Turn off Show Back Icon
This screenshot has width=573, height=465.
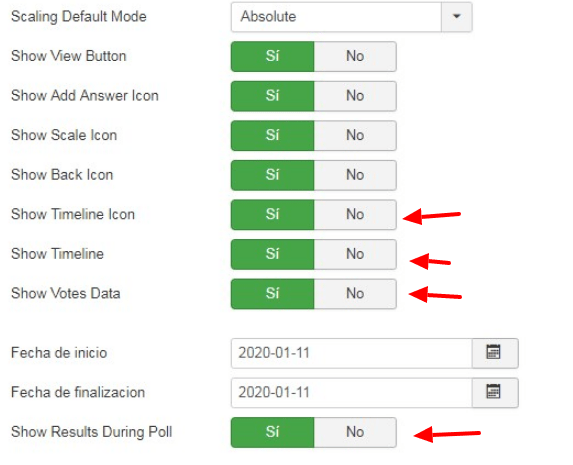point(355,175)
